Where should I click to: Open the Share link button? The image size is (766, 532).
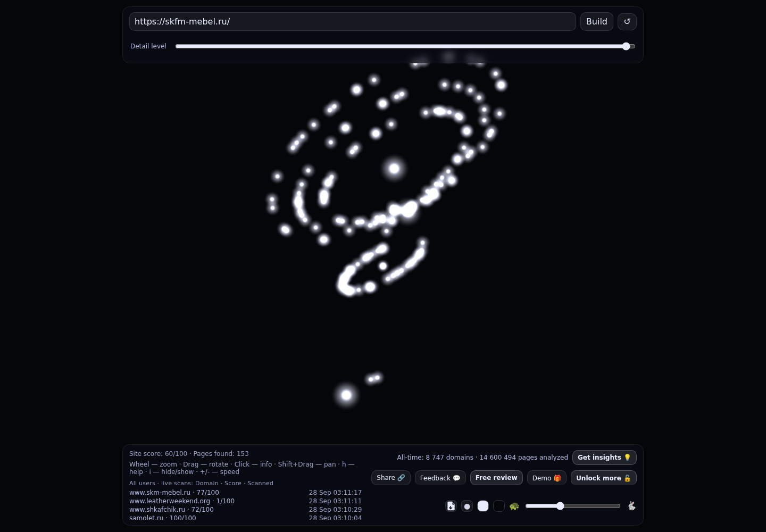click(x=390, y=478)
